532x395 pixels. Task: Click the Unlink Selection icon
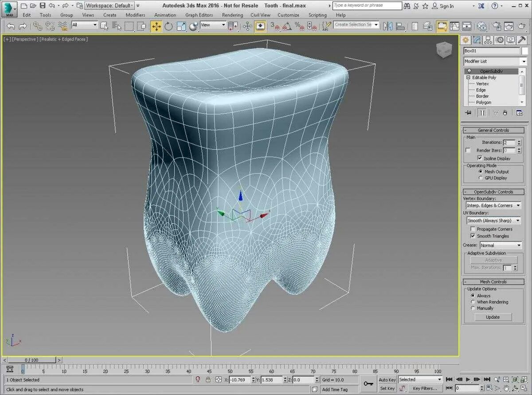pyautogui.click(x=50, y=26)
